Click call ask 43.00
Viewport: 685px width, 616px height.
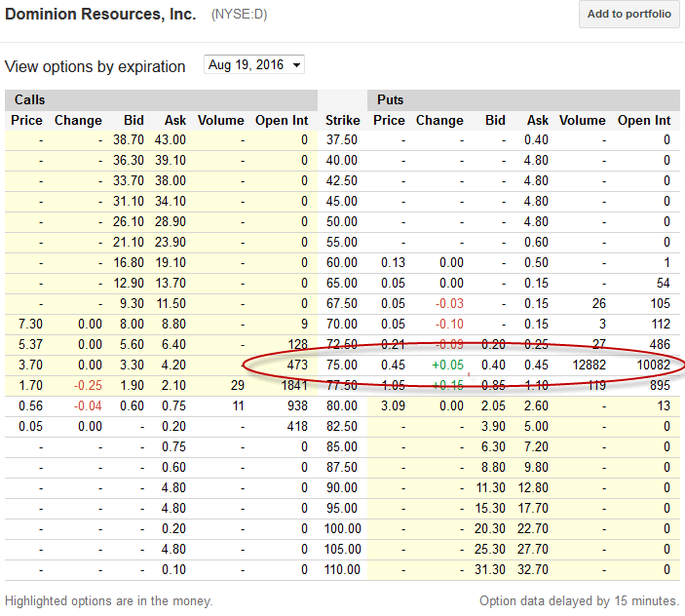point(170,139)
